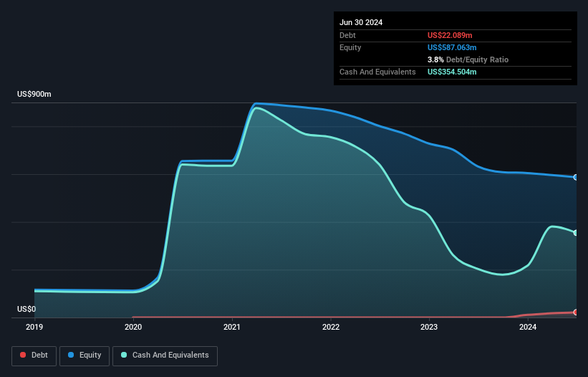Screen dimensions: 588x377
Task: Click the 2022 x-axis label
Action: 331,327
